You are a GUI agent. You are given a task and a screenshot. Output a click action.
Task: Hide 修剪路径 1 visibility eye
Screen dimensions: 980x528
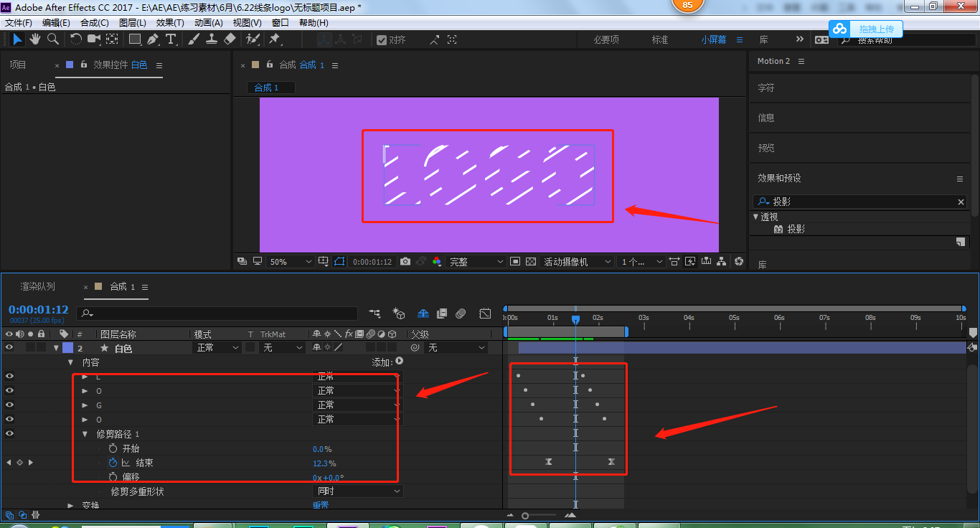point(10,433)
